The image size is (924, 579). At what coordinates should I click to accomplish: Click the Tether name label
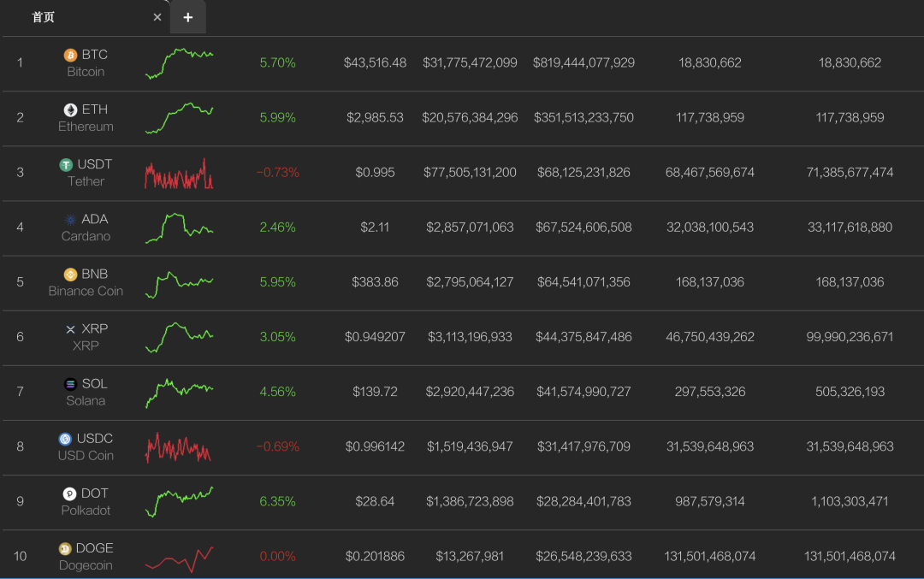click(x=86, y=181)
